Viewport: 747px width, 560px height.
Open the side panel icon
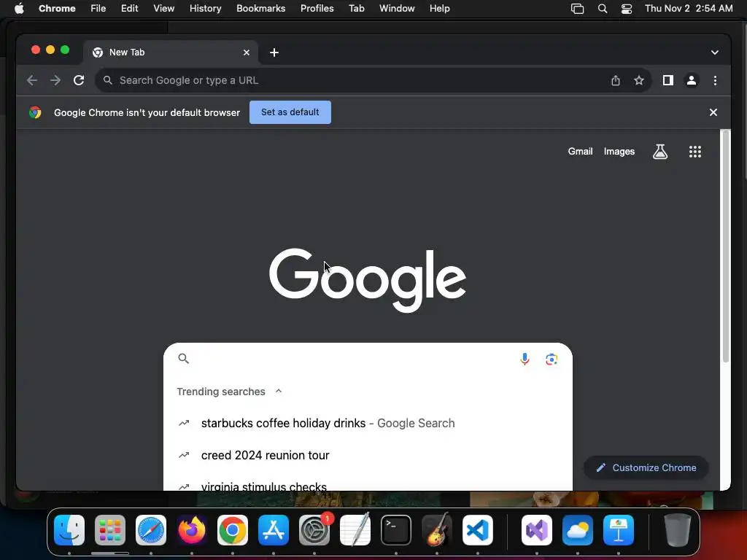pos(668,80)
